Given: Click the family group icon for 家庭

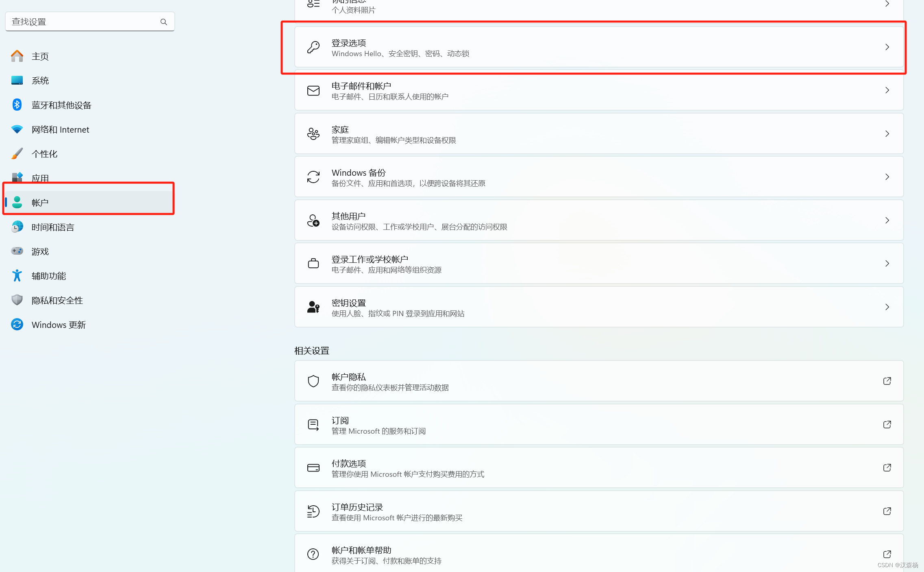Looking at the screenshot, I should 313,134.
